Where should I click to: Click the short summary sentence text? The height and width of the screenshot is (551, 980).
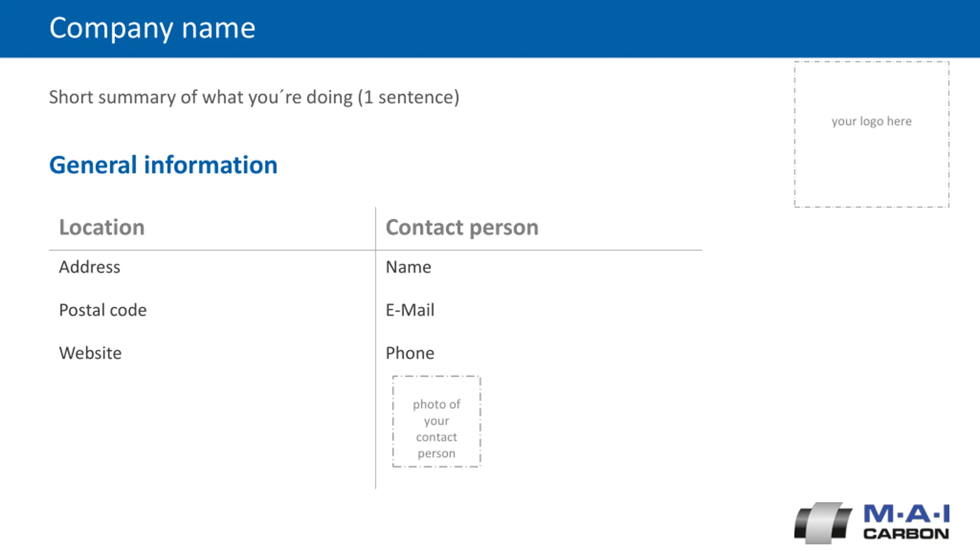click(x=254, y=97)
